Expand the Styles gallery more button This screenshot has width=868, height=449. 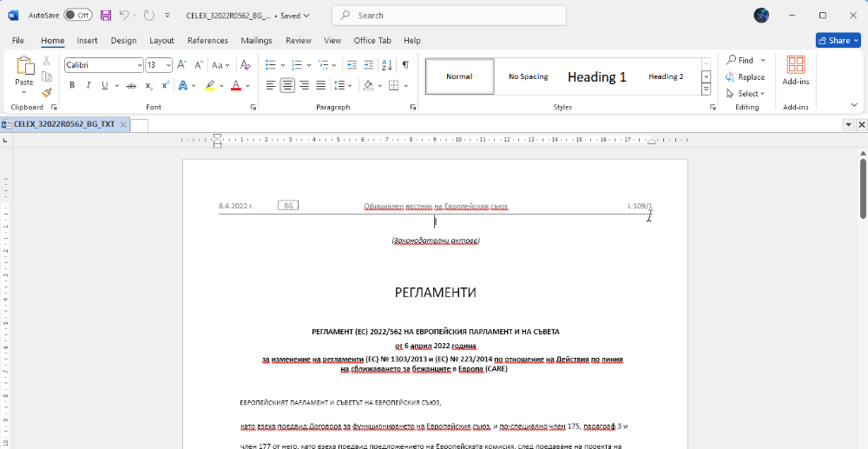pyautogui.click(x=706, y=89)
